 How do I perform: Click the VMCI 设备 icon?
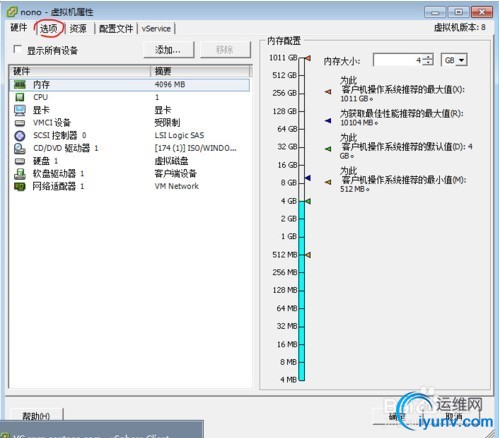(20, 123)
